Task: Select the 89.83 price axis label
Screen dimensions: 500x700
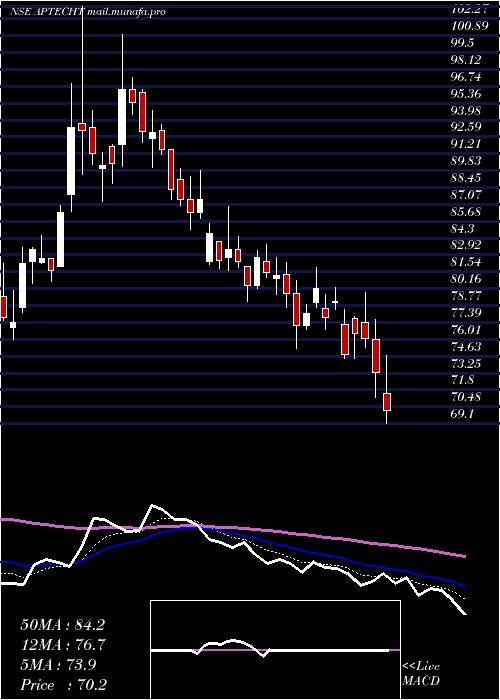Action: [466, 161]
